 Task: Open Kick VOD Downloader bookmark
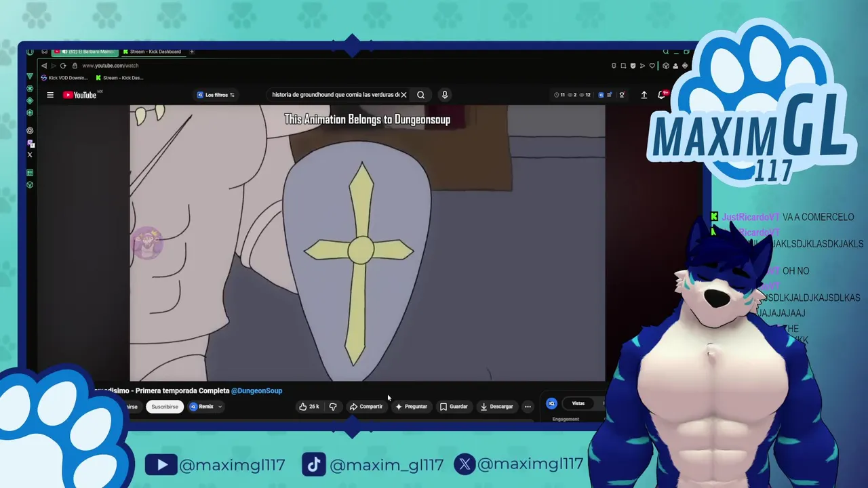[64, 78]
